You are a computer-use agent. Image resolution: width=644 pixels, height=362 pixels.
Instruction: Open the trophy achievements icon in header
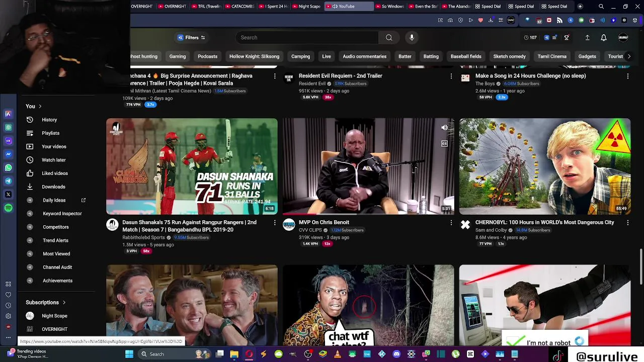[567, 37]
